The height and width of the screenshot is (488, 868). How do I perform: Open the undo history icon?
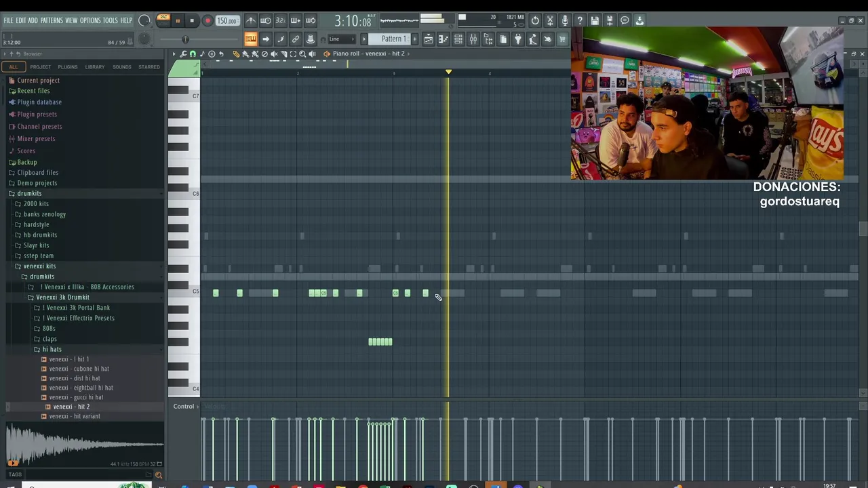point(535,20)
